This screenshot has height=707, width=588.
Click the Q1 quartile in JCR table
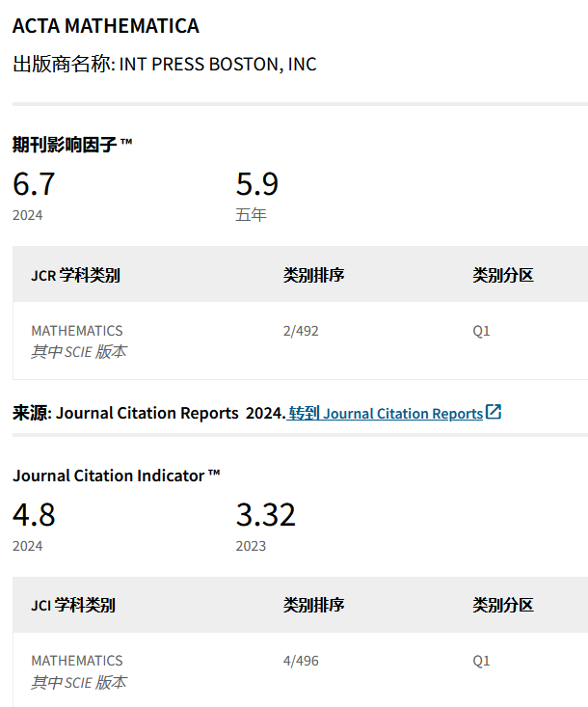(481, 331)
